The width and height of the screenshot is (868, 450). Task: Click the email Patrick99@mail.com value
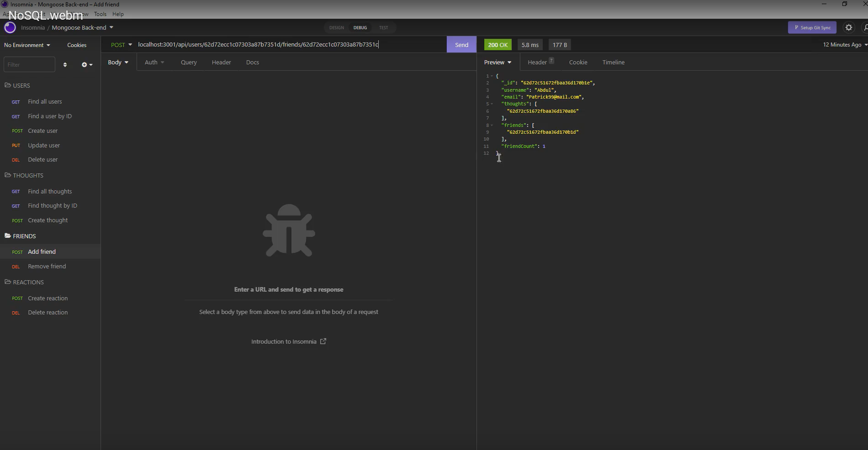tap(554, 97)
